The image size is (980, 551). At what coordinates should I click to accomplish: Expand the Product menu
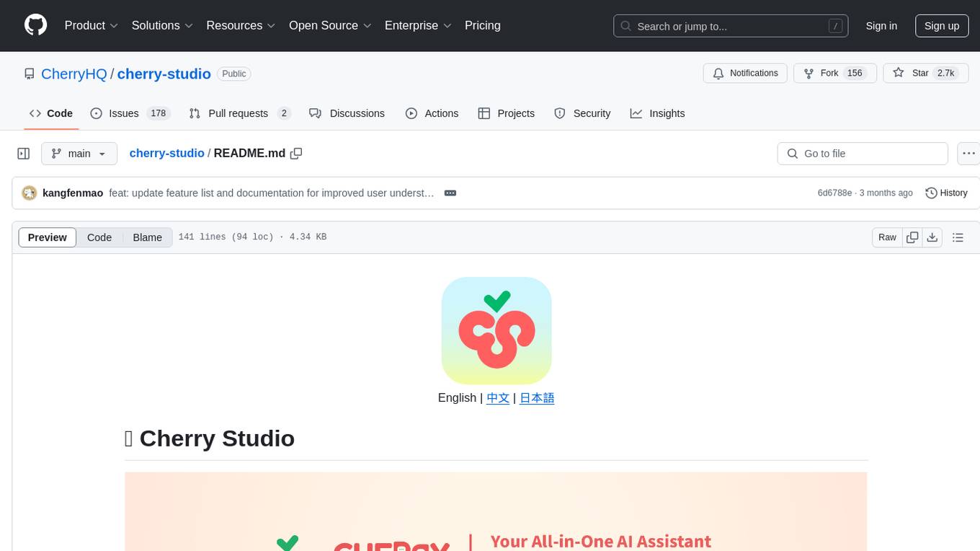pos(92,25)
